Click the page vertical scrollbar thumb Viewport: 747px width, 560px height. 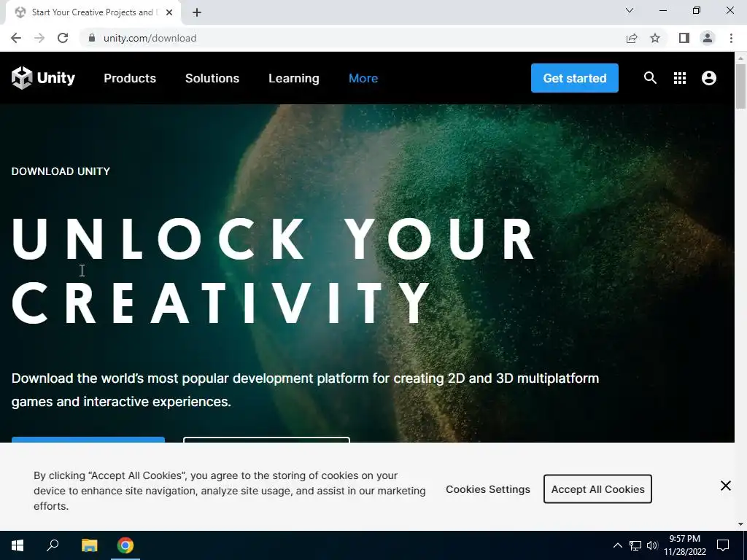740,87
